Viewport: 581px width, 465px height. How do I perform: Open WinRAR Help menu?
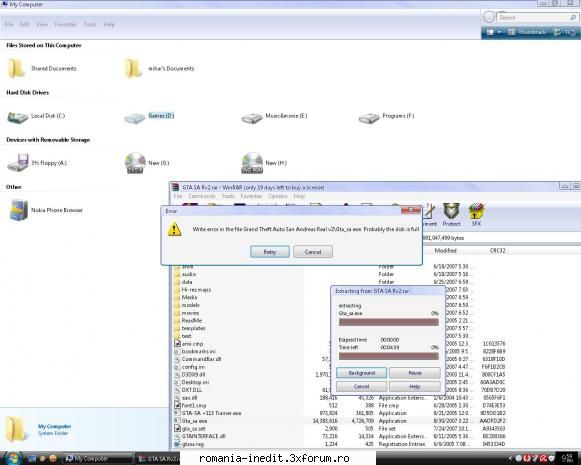point(299,196)
